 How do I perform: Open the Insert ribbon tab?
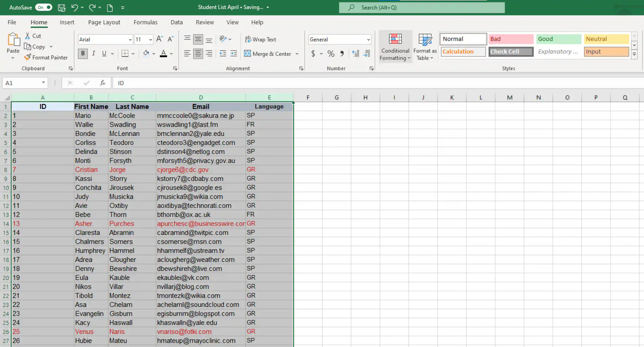(67, 22)
